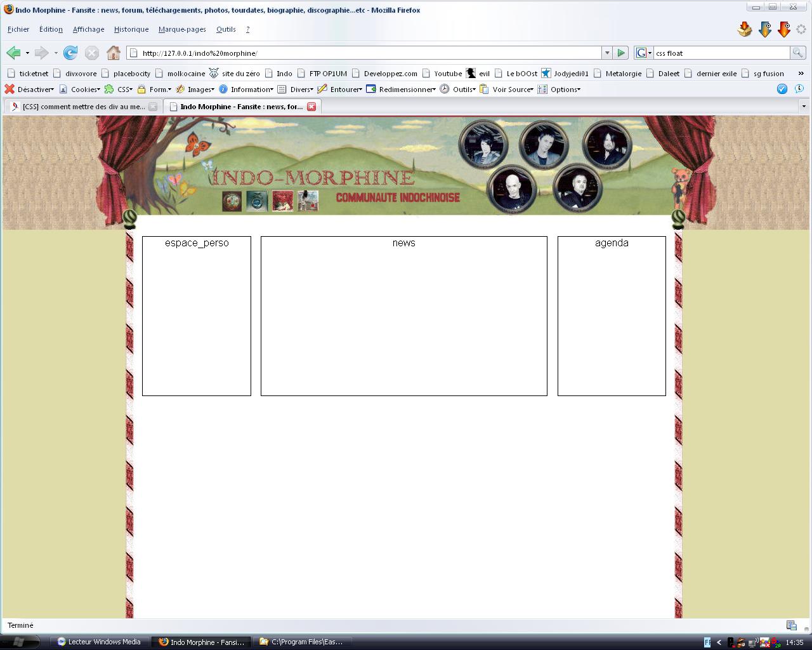Open the C:\Program Files taskbar window
The height and width of the screenshot is (650, 812).
point(302,642)
